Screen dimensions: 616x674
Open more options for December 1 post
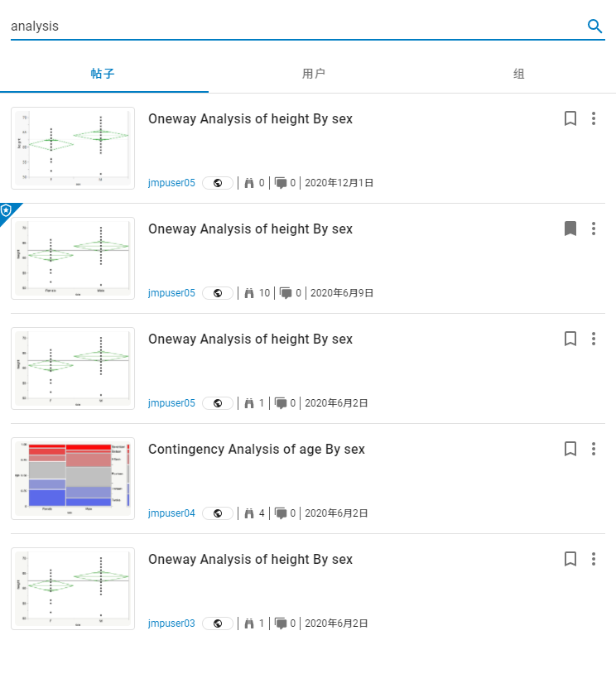tap(594, 118)
